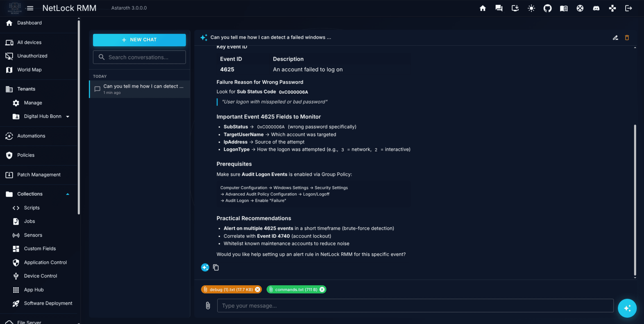Click the chat area vertical scrollbar
This screenshot has height=324, width=644.
[x=635, y=200]
